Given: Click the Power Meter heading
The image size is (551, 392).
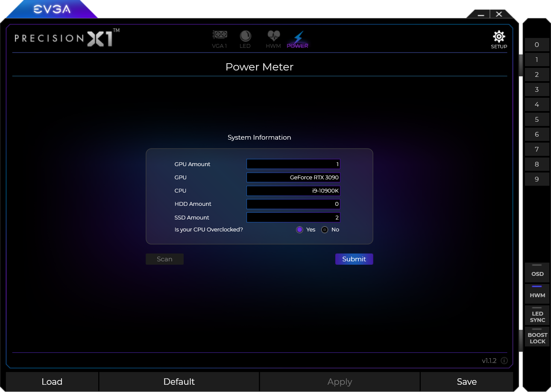Looking at the screenshot, I should coord(259,67).
